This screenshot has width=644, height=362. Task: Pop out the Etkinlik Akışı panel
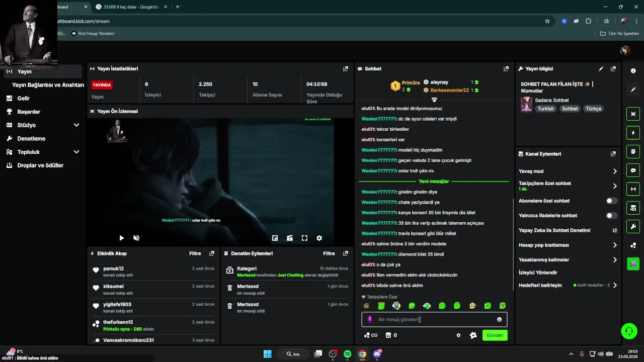(x=211, y=253)
